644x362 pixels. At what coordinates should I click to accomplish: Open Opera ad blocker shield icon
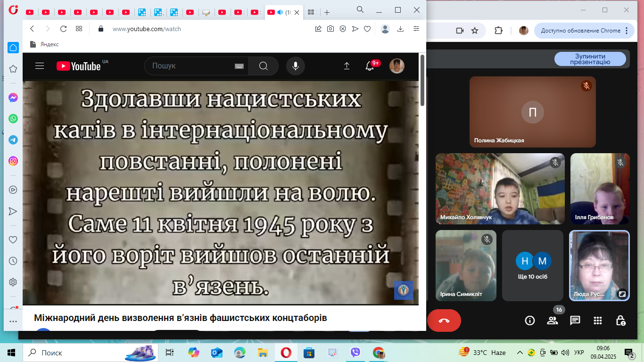[x=343, y=29]
